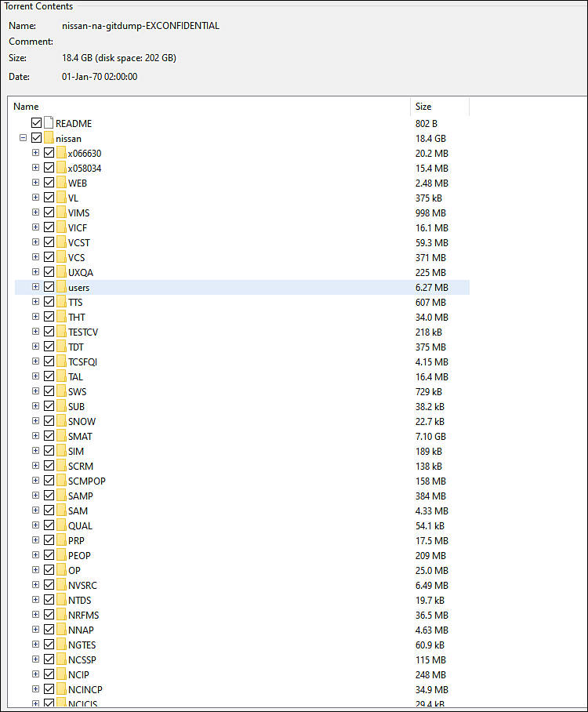Screen dimensions: 588x712
Task: Click the NGTES folder icon
Action: pyautogui.click(x=61, y=645)
